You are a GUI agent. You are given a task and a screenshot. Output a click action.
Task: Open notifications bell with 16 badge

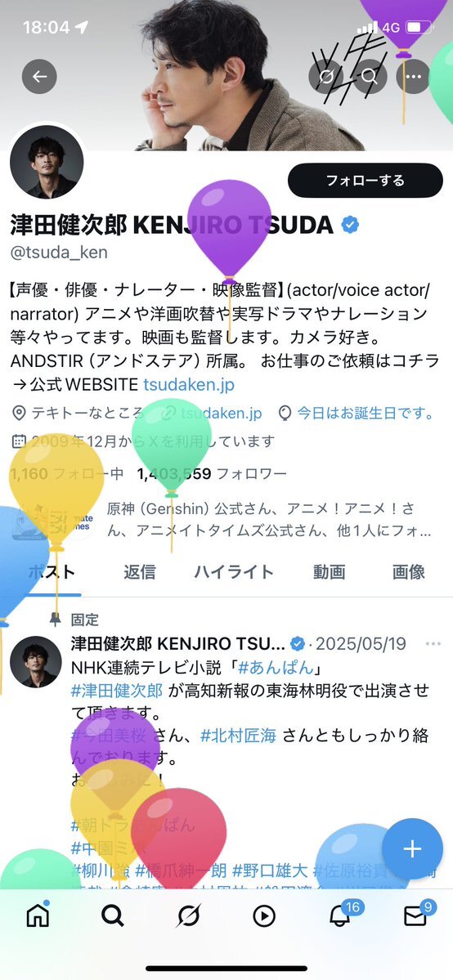point(342,915)
